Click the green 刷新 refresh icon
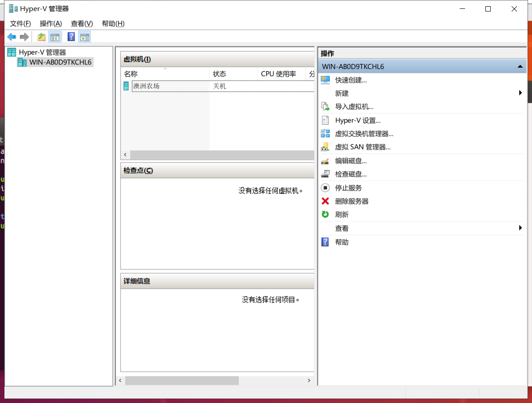 coord(325,214)
